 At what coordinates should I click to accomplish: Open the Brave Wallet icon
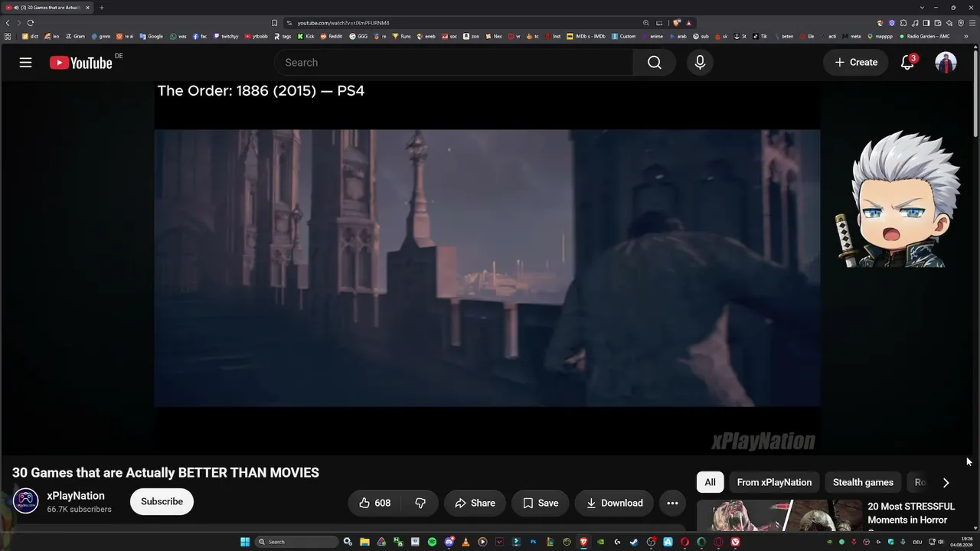coord(938,23)
